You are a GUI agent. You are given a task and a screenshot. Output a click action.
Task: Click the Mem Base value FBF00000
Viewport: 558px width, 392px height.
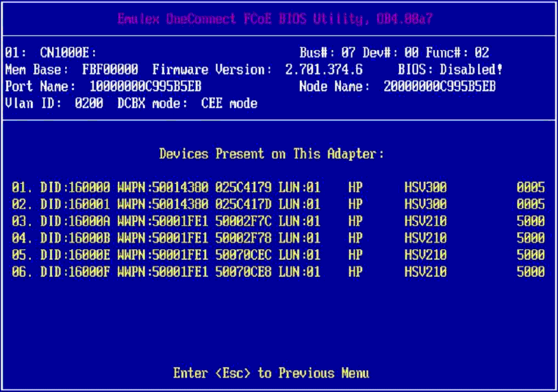click(x=110, y=69)
